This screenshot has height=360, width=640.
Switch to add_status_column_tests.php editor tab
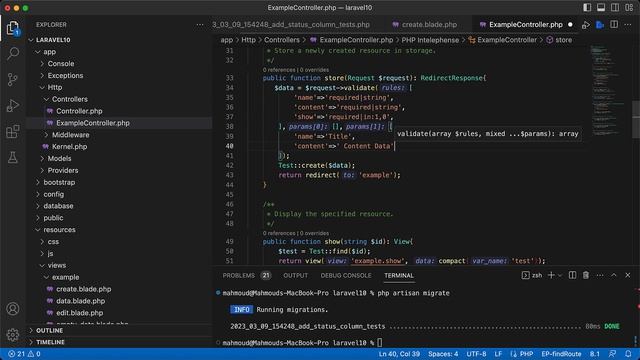point(291,24)
